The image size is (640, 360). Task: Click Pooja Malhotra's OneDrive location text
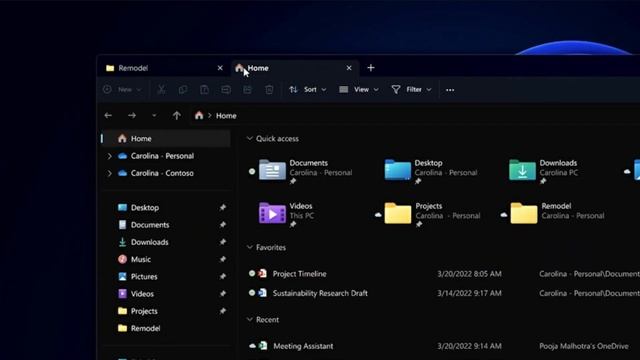click(584, 346)
